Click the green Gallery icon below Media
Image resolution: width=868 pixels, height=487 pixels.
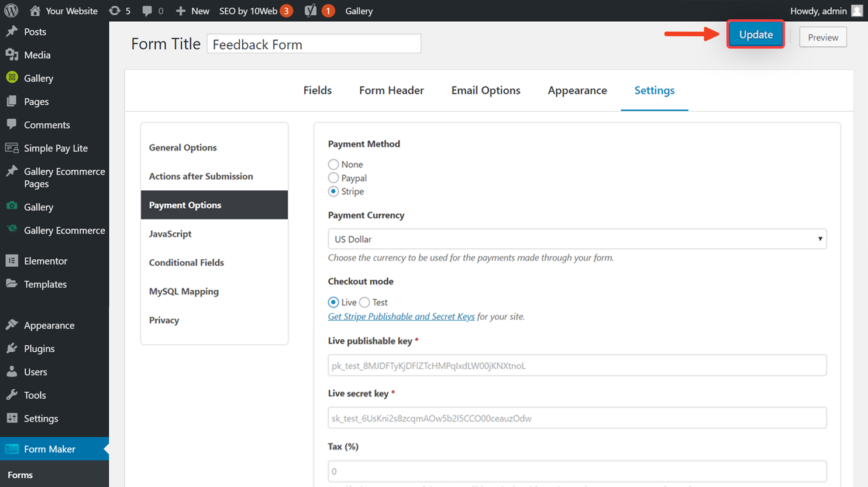click(12, 77)
